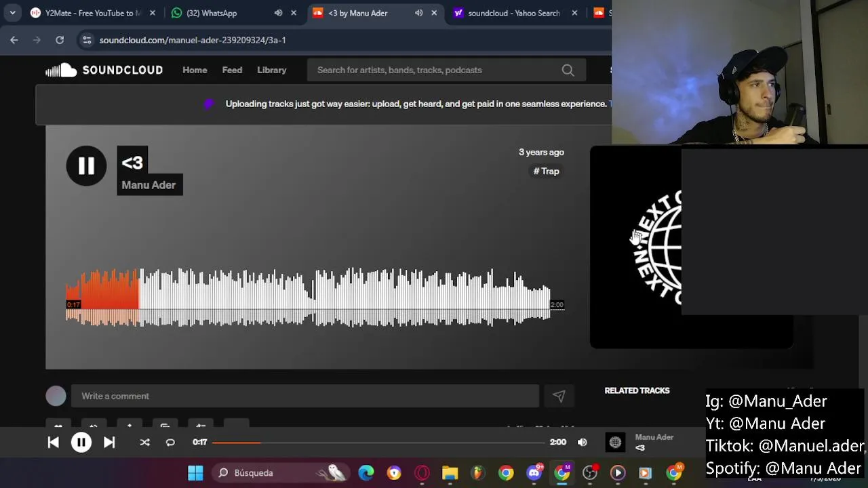Open the Library page
868x488 pixels.
(272, 70)
